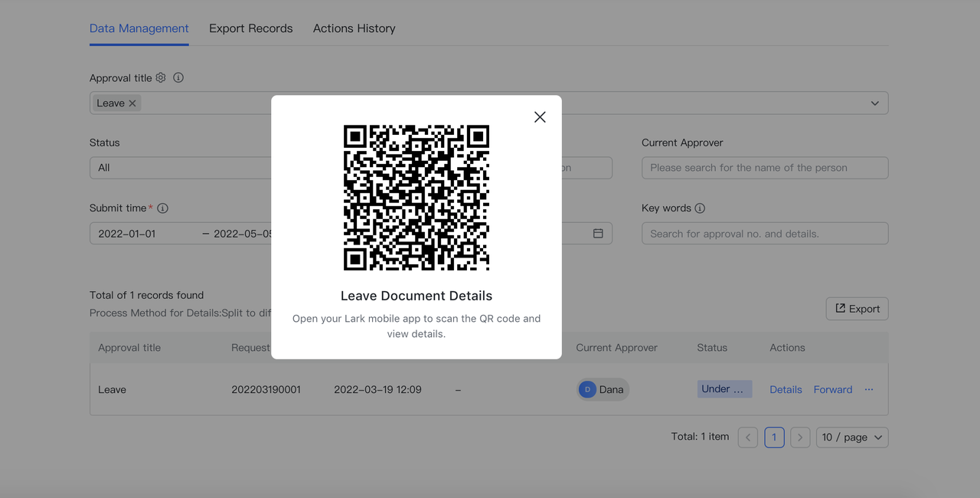Click Dana's avatar in Current Approver
The image size is (980, 498).
click(x=587, y=389)
